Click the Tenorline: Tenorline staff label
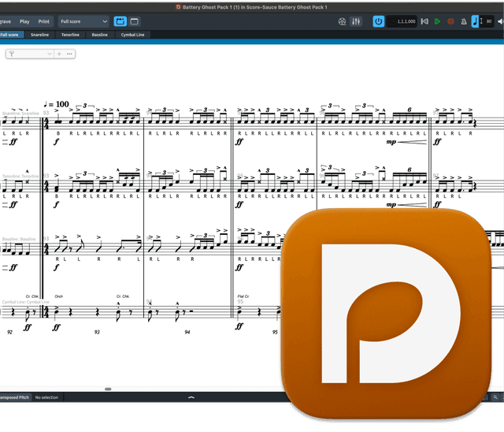 (20, 177)
